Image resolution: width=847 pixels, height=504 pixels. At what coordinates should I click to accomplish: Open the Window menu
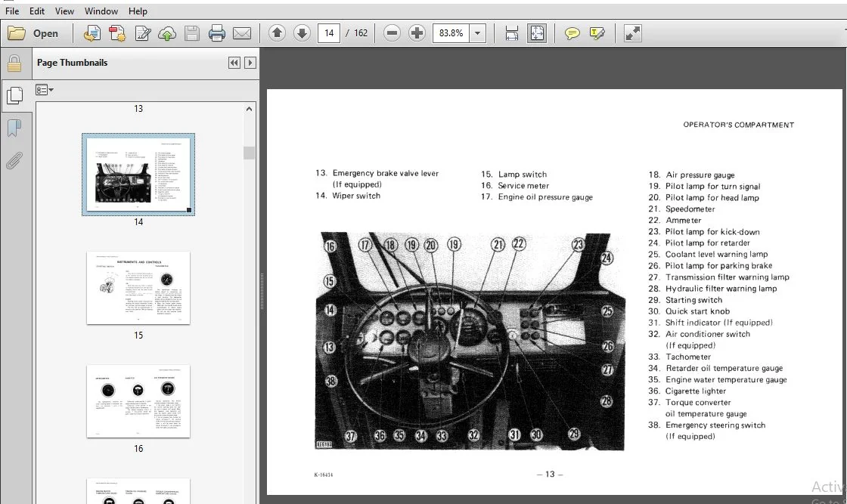pyautogui.click(x=101, y=11)
